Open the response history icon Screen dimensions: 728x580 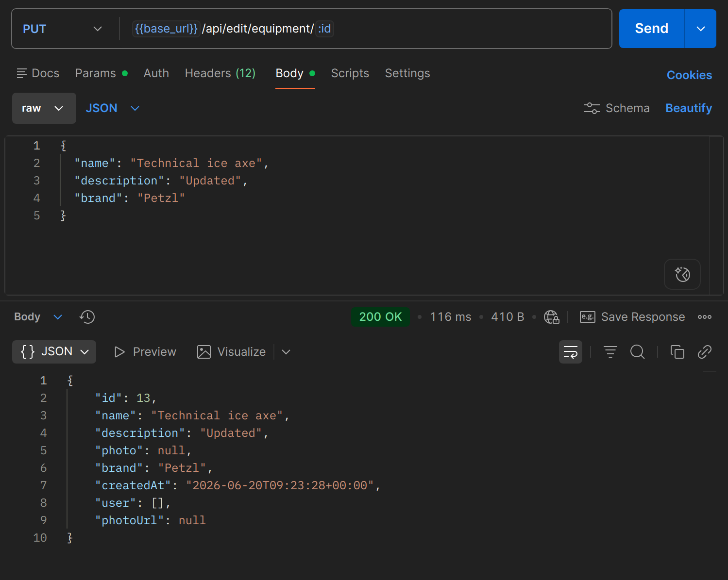click(x=87, y=317)
